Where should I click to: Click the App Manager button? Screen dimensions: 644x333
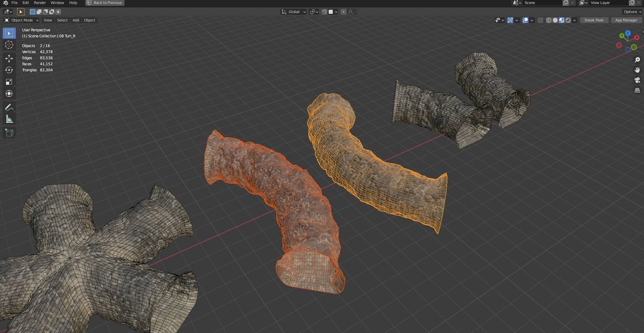[626, 20]
